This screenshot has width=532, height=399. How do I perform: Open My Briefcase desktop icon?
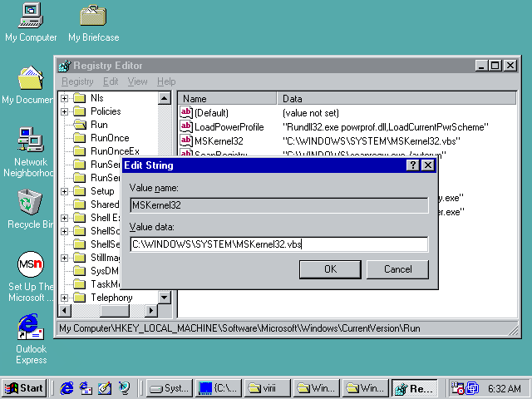point(93,16)
